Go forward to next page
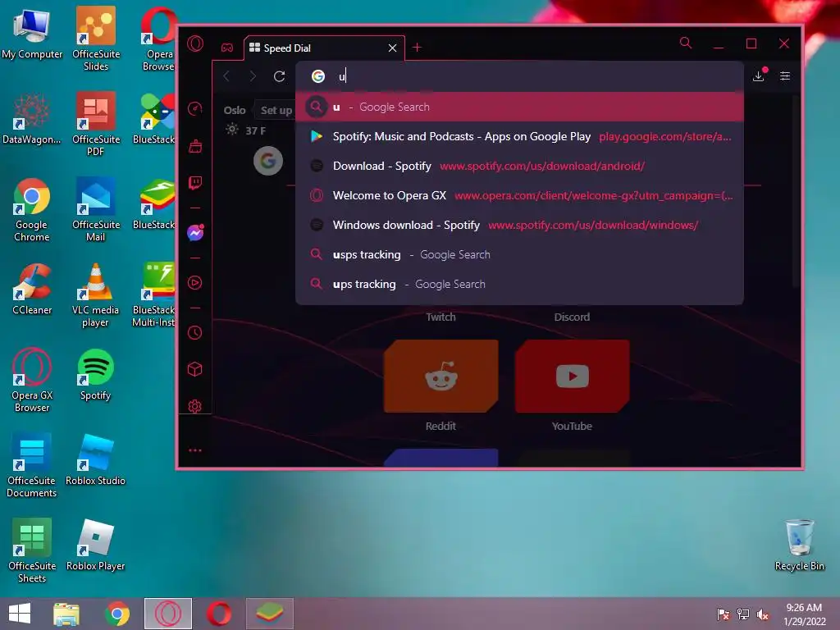The width and height of the screenshot is (840, 630). click(253, 76)
